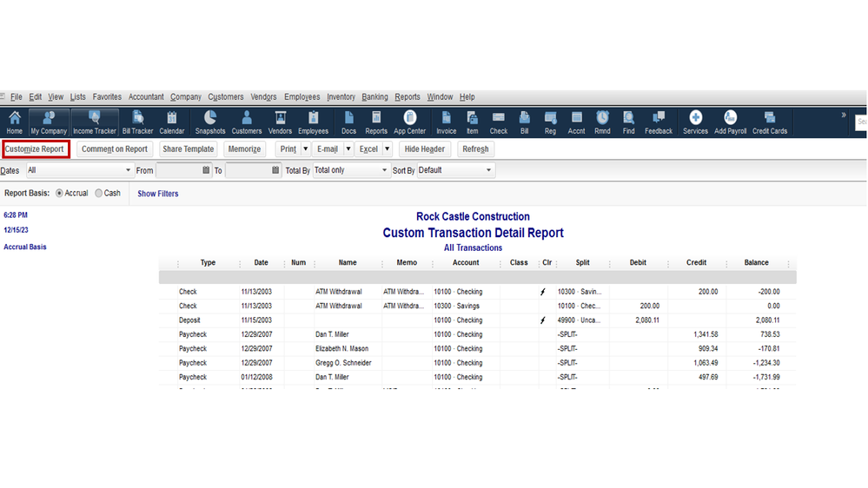The height and width of the screenshot is (488, 868).
Task: Open the Banking menu
Action: 374,97
